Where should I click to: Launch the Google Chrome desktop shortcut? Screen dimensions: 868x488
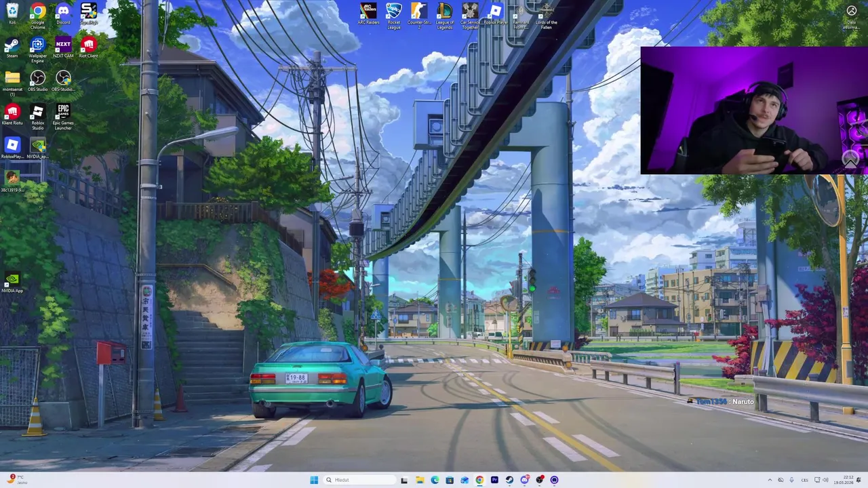click(38, 14)
